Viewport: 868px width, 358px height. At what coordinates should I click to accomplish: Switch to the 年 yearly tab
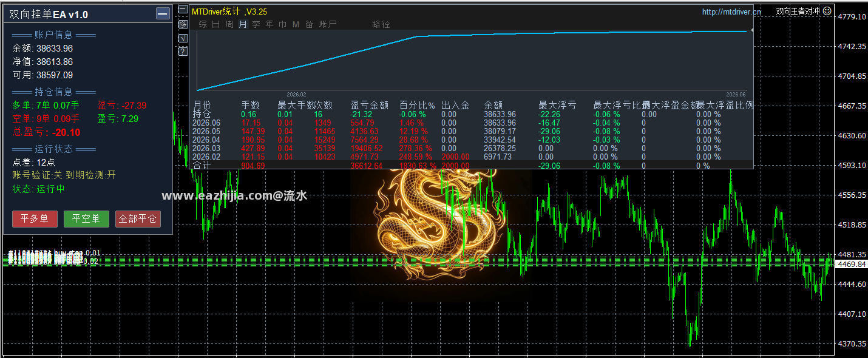click(x=270, y=24)
